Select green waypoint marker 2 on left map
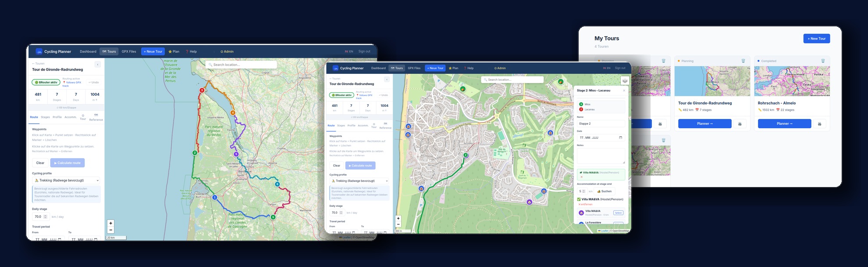This screenshot has width=868, height=267. [x=195, y=153]
